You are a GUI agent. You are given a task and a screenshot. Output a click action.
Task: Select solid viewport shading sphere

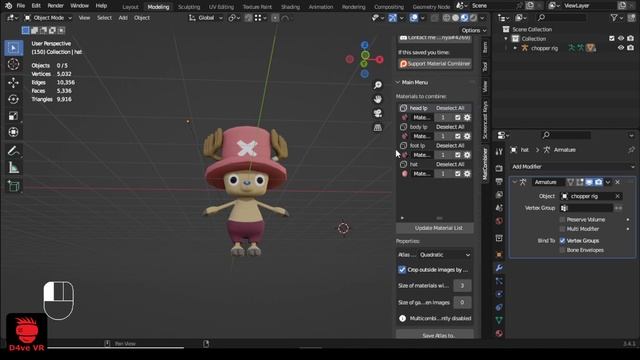(x=456, y=18)
